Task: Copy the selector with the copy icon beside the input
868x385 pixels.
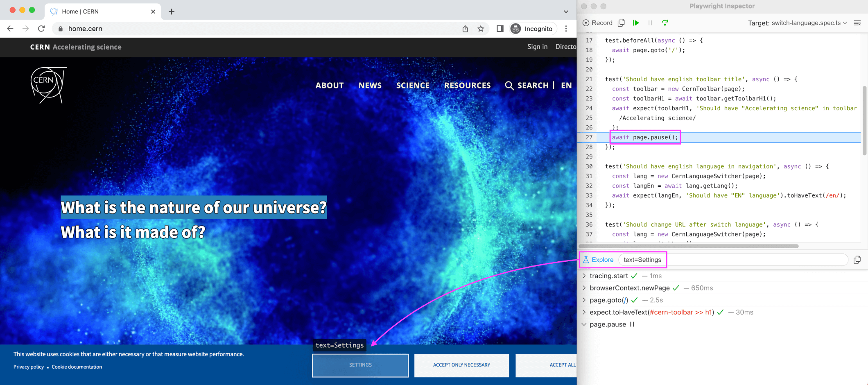Action: pos(857,260)
